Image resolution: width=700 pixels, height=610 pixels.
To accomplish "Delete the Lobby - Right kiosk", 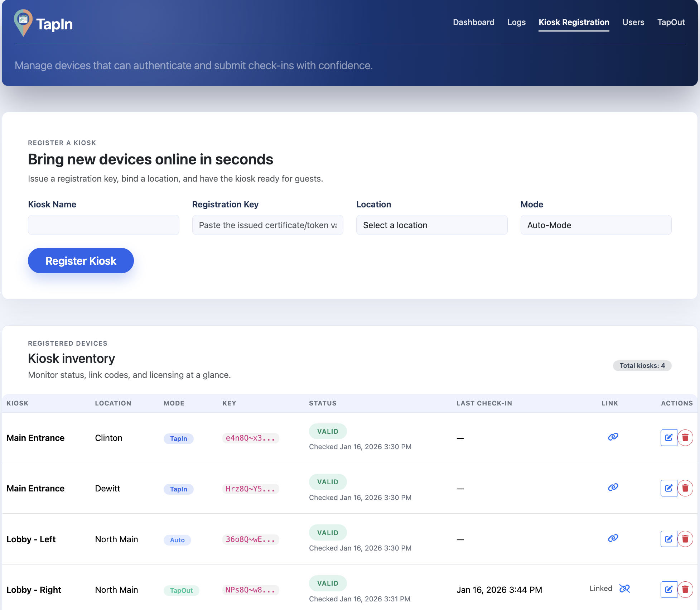I will [685, 589].
